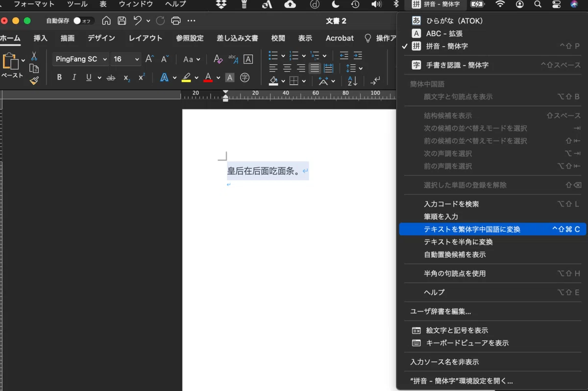Viewport: 588px width, 391px height.
Task: Switch to the デザイン ribbon tab
Action: [101, 38]
